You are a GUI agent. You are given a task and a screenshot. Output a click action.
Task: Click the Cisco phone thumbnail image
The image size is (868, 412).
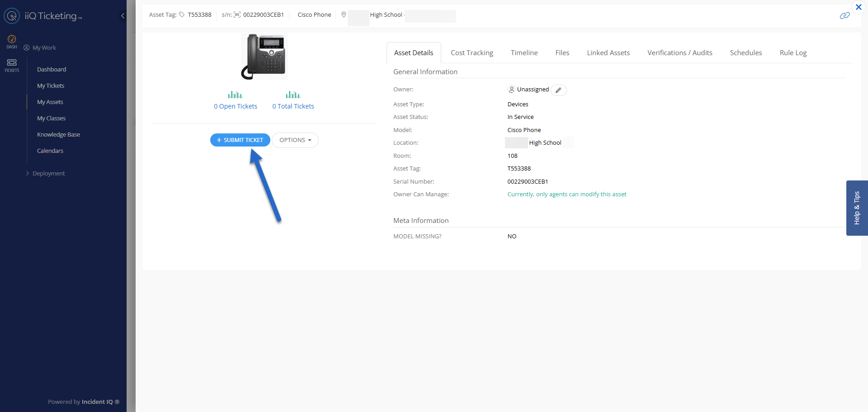[x=264, y=57]
